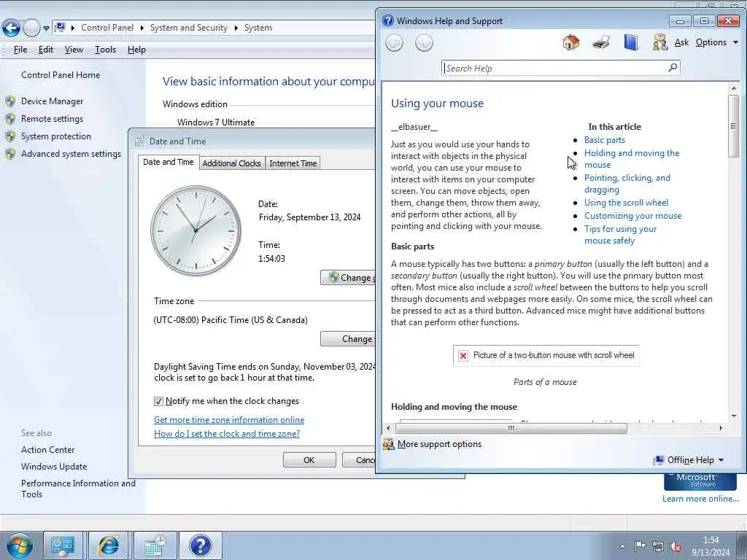Viewport: 747px width, 560px height.
Task: Go forward in Help and Support
Action: click(x=424, y=43)
